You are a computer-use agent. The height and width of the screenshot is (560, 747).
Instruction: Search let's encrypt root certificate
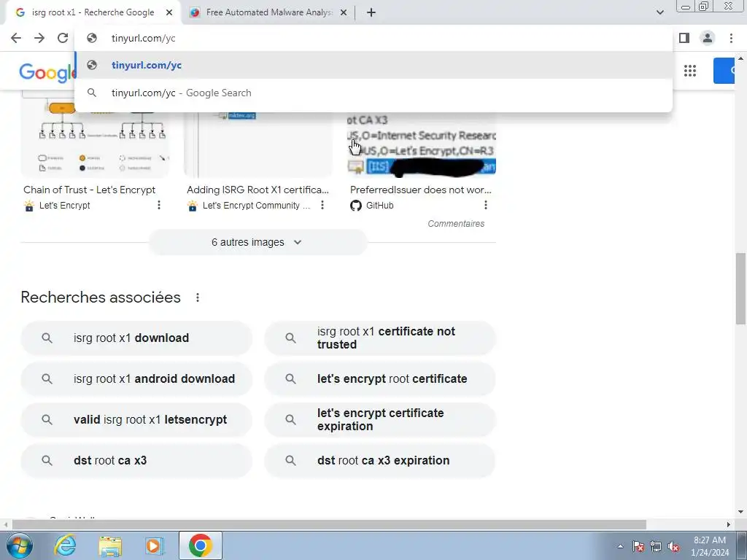[379, 379]
